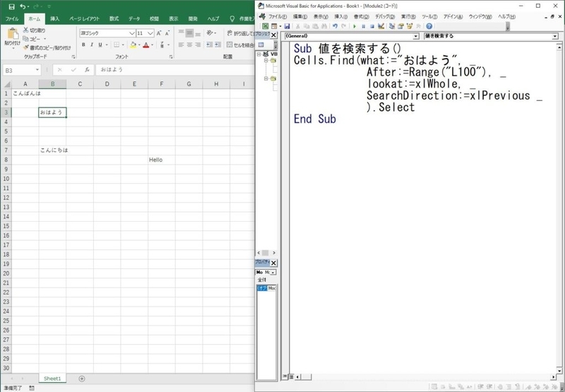Click the Insert Function fx icon
This screenshot has height=392, width=565.
click(x=87, y=70)
